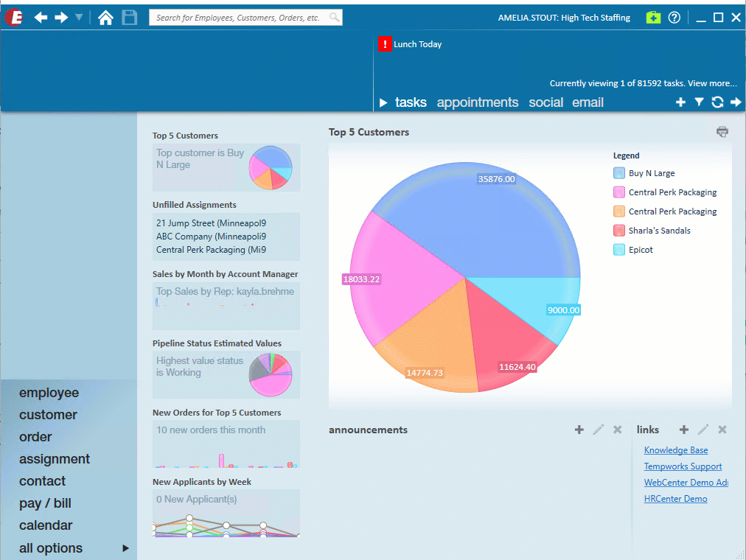Viewport: 746px width, 560px height.
Task: Click the 11624.40 pie slice label
Action: point(517,367)
